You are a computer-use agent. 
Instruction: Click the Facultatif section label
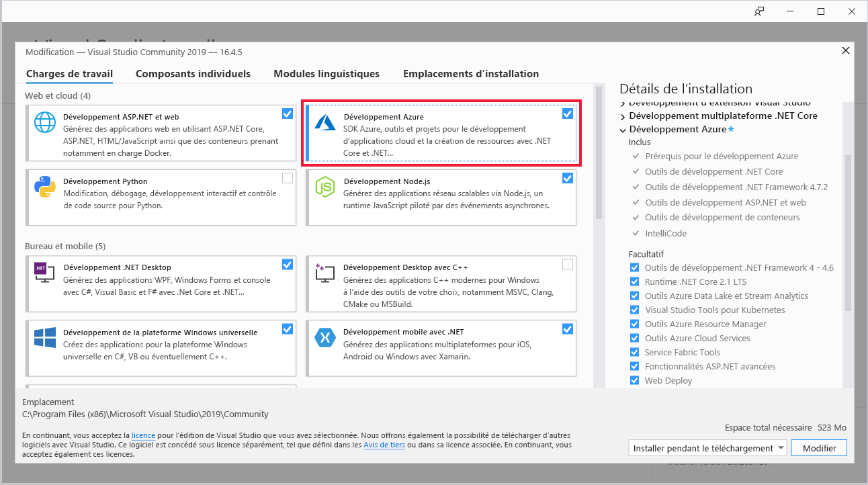tap(646, 255)
